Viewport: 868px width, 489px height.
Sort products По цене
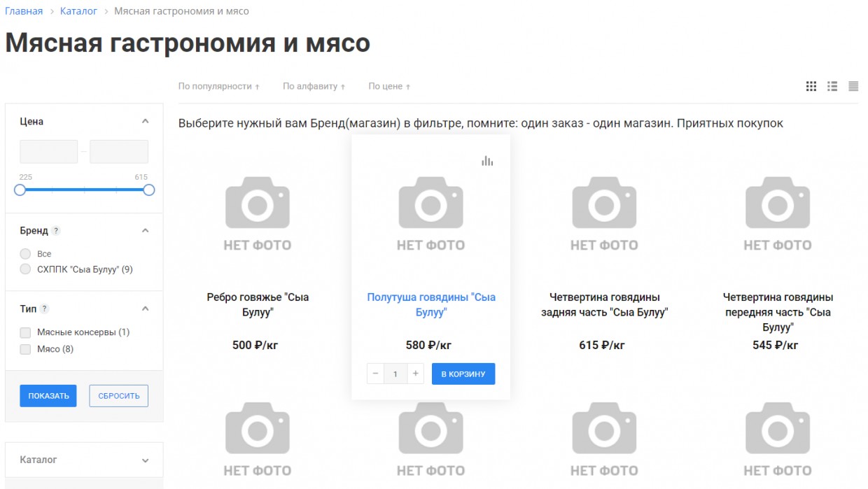click(x=389, y=87)
